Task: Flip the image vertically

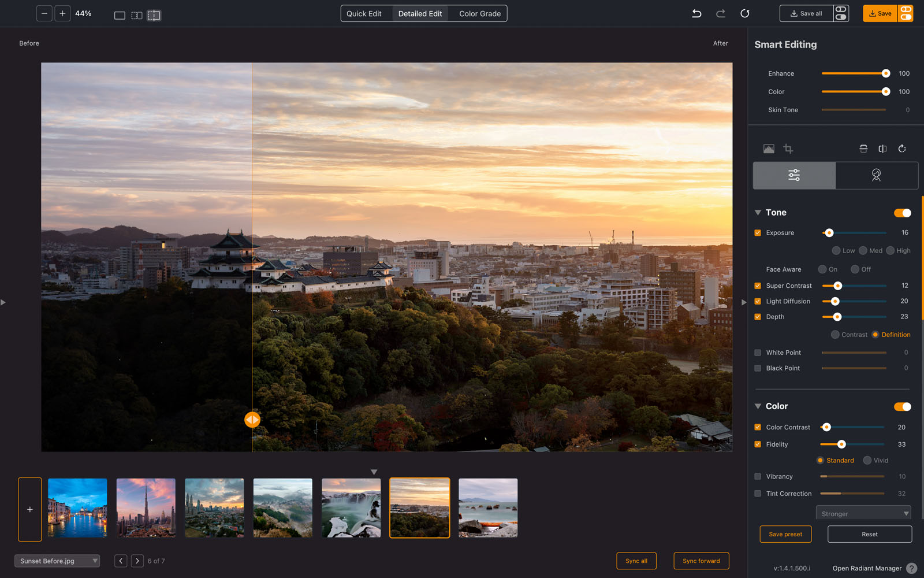Action: [863, 149]
